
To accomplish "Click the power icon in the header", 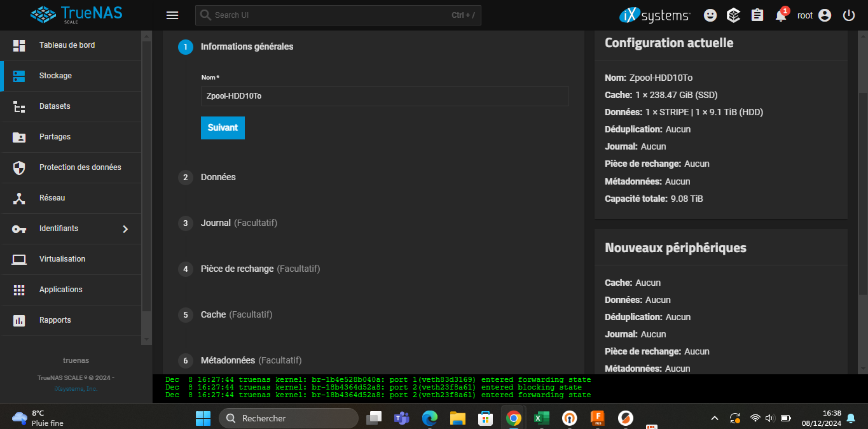I will (849, 15).
